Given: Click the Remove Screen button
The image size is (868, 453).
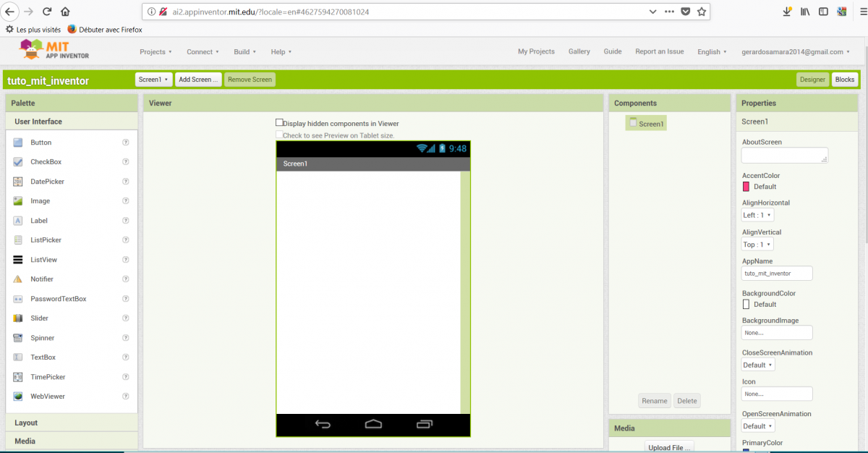Looking at the screenshot, I should click(250, 80).
